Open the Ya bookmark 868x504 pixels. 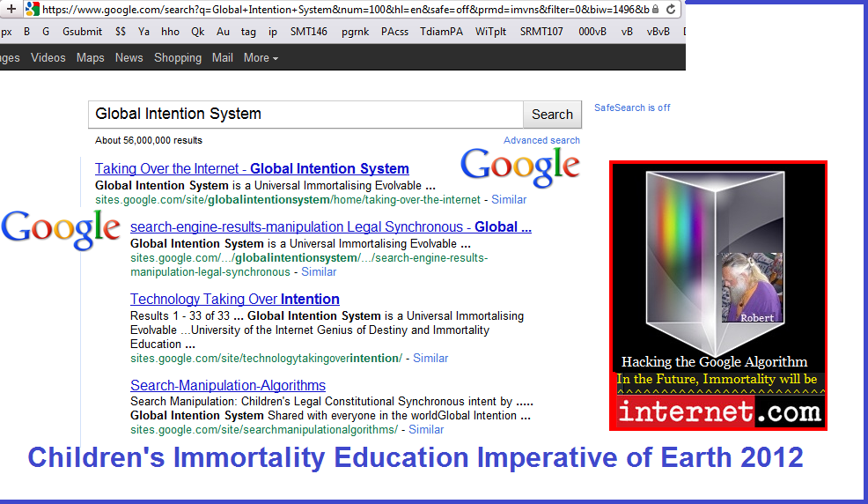[143, 32]
